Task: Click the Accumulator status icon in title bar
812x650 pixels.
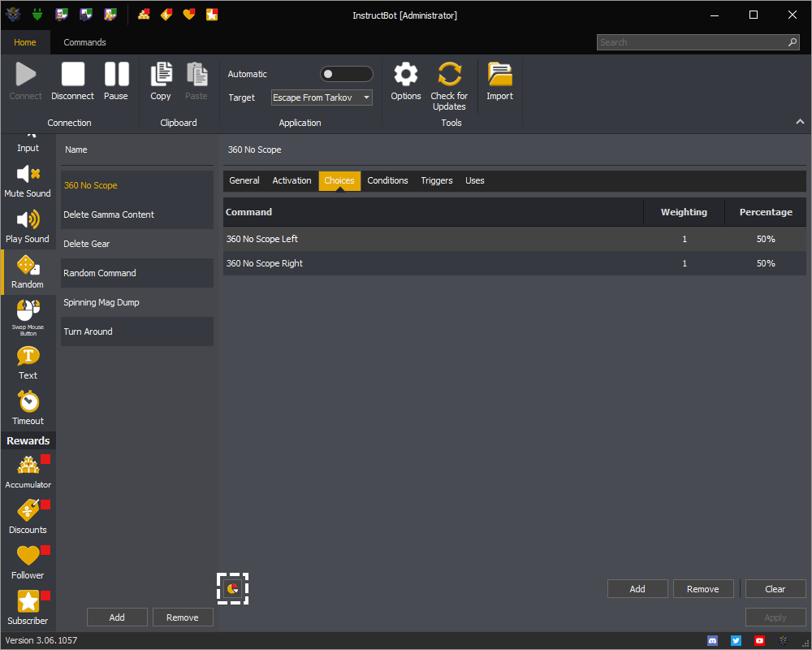Action: 144,15
